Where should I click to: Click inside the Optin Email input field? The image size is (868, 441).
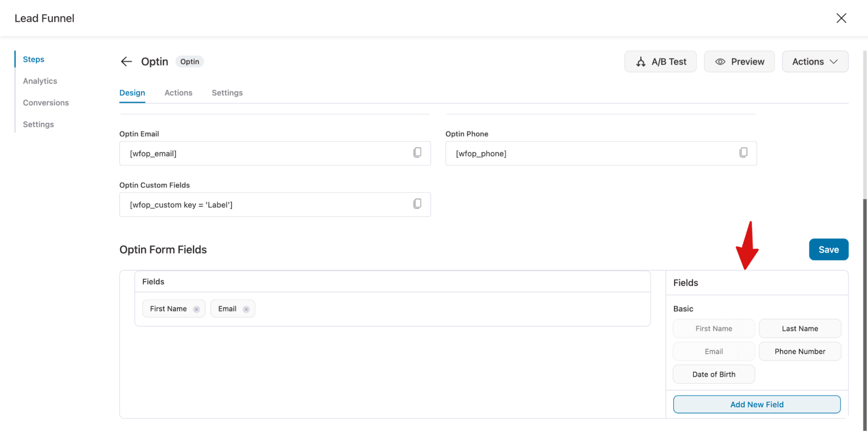pos(261,153)
